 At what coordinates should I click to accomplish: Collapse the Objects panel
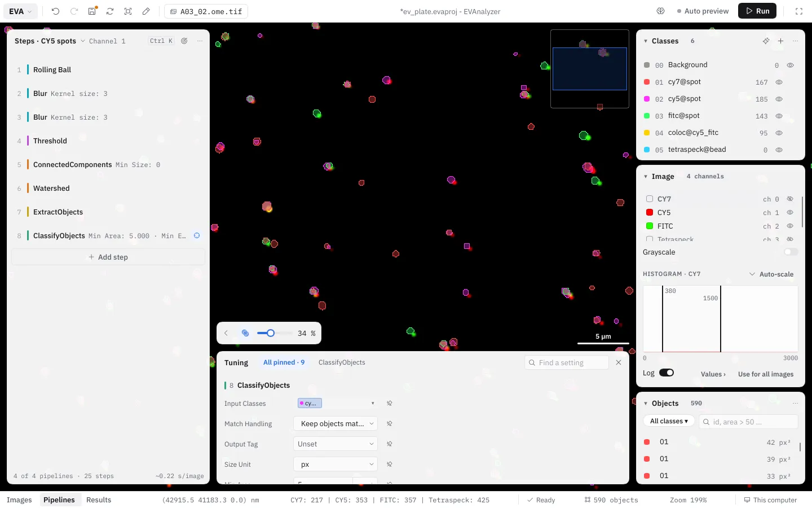pyautogui.click(x=646, y=403)
